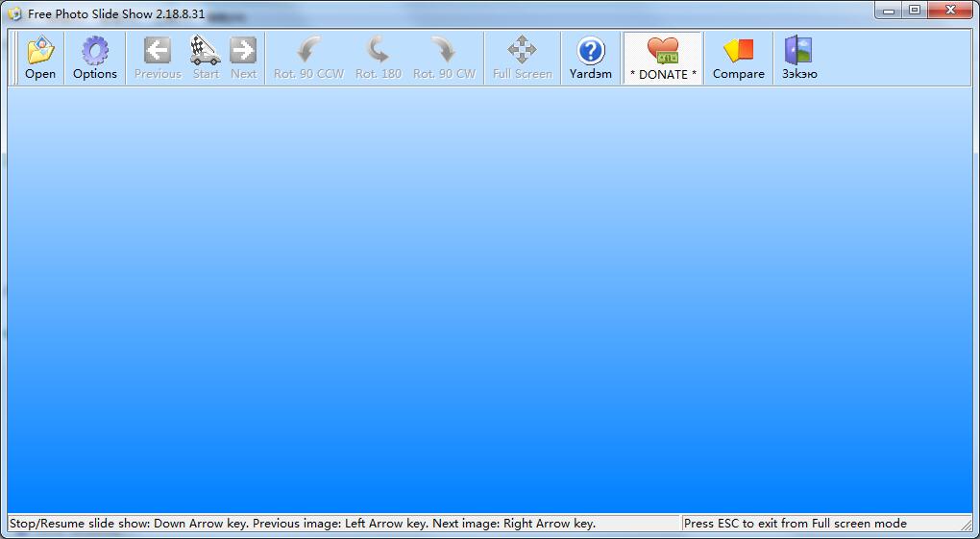Close the Free Photo Slide Show window

[x=950, y=10]
